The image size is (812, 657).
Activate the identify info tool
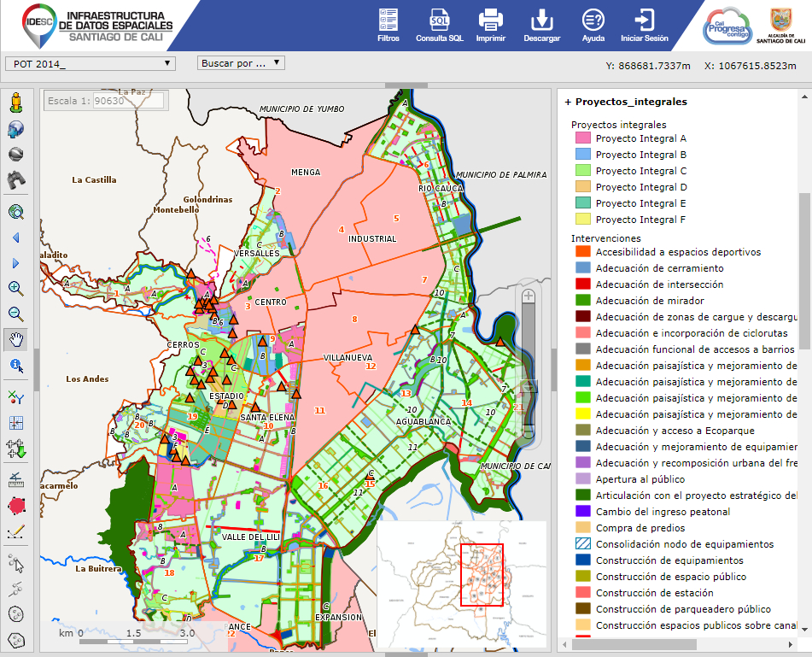(x=15, y=366)
